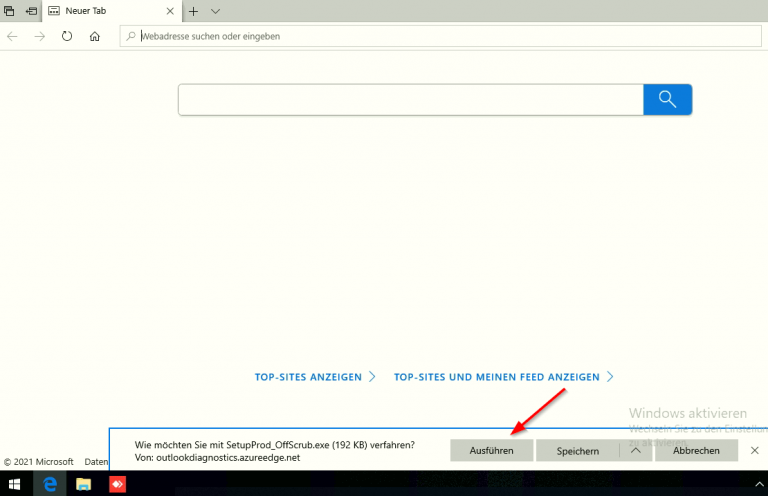Select the Neuer Tab tab

pyautogui.click(x=105, y=11)
